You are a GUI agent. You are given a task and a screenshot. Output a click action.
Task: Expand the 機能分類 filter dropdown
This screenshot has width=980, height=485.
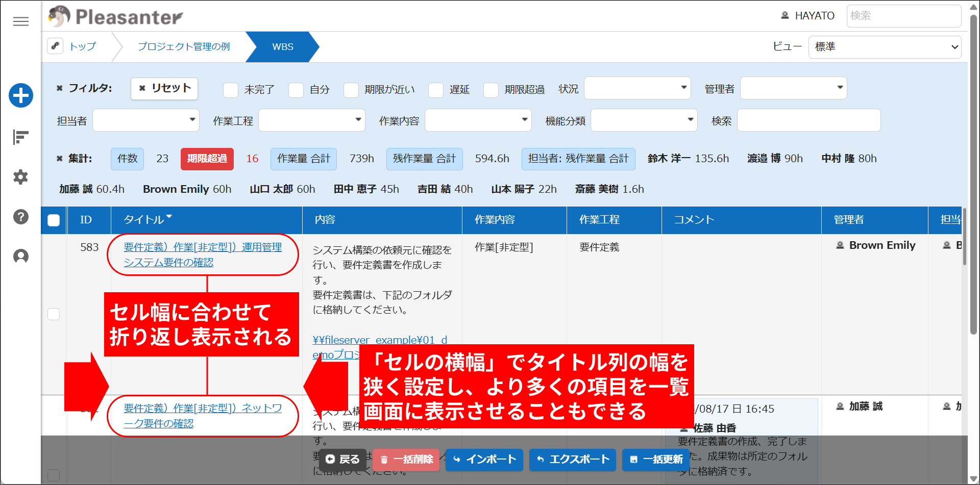pyautogui.click(x=644, y=120)
